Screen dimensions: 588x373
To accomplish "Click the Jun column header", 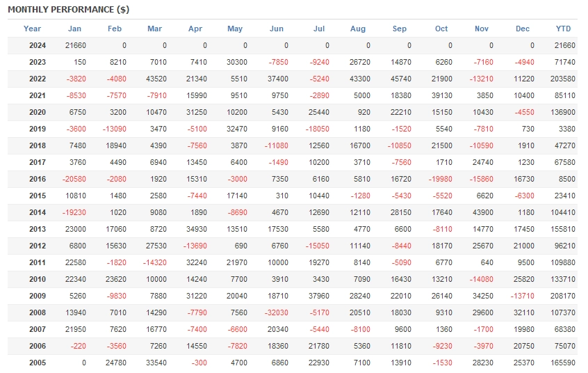I will click(277, 29).
